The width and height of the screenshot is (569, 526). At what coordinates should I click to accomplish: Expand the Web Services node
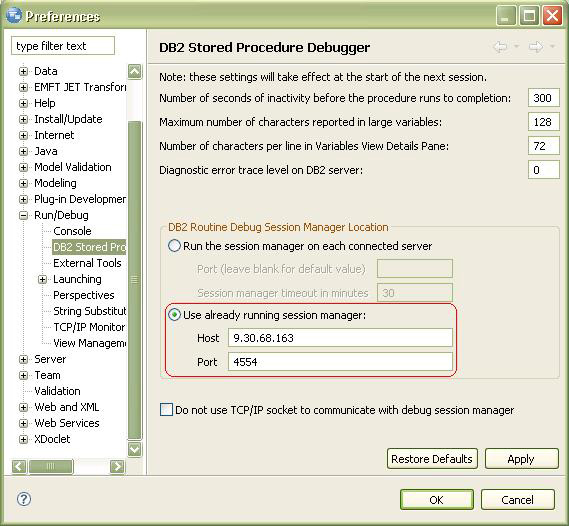pos(23,423)
